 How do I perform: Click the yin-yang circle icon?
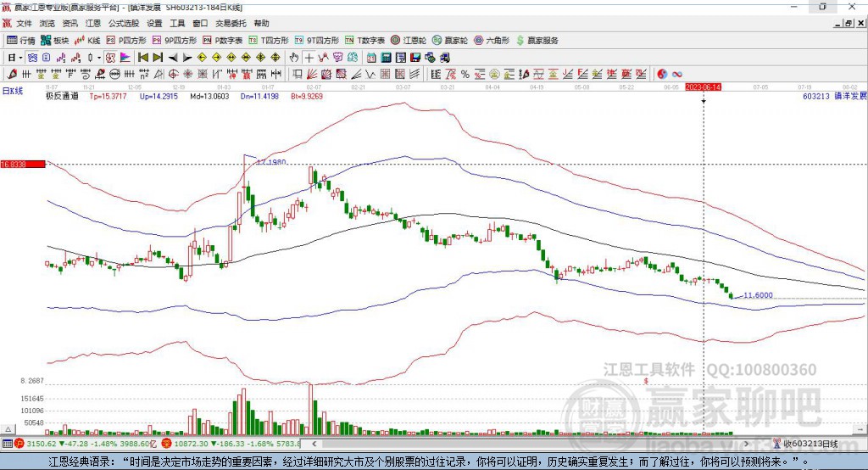click(662, 75)
